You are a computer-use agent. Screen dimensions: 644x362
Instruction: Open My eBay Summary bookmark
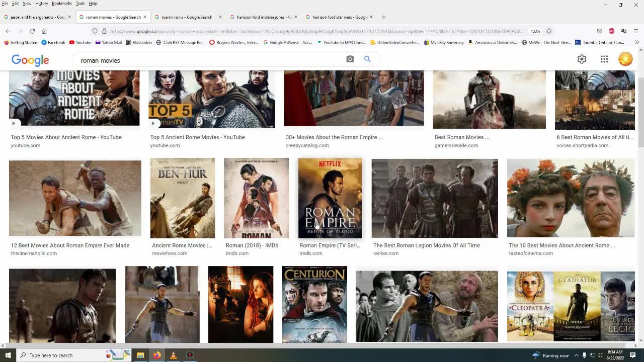[443, 42]
